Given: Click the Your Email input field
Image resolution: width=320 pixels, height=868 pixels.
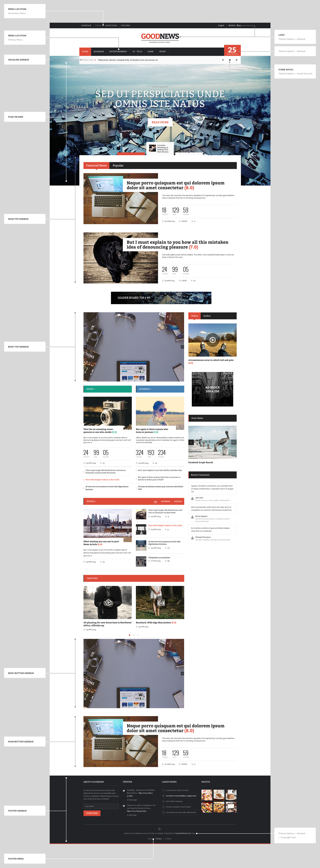Looking at the screenshot, I should [101, 806].
